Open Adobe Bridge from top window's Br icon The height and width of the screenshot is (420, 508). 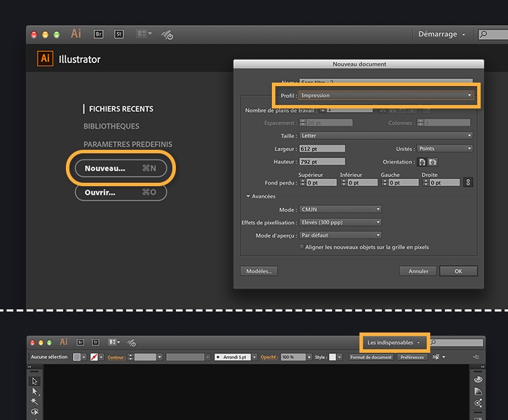[99, 34]
